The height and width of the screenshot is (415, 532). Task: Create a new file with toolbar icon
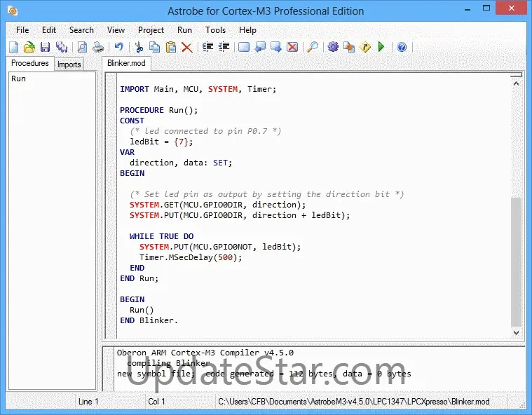13,47
